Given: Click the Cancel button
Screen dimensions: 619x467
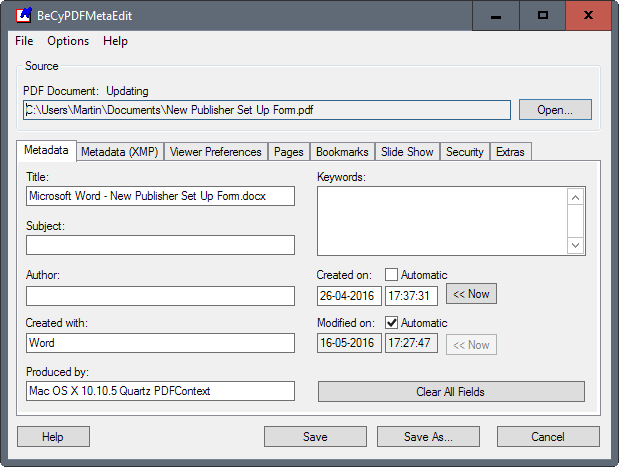Looking at the screenshot, I should (548, 437).
